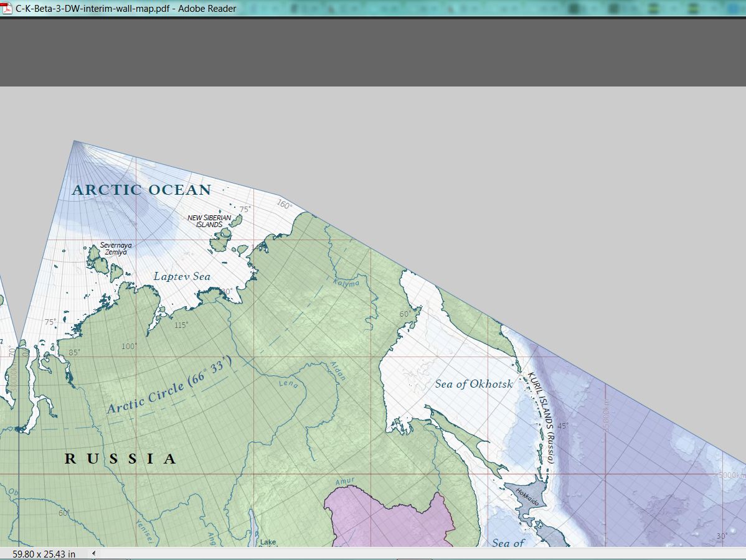
Task: Click the 45° latitude label near Kuril Islands
Action: 562,426
